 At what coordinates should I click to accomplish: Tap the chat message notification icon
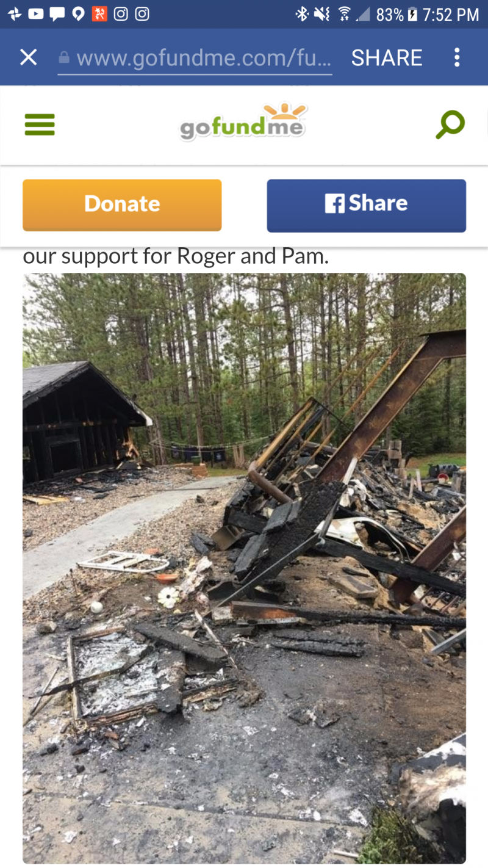point(57,14)
